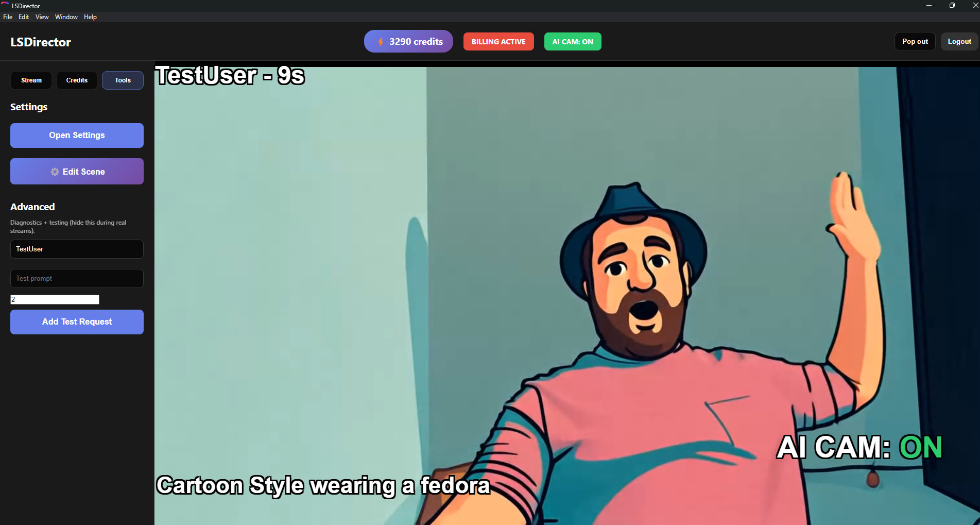The image size is (980, 525).
Task: Submit with Add Test Request button
Action: (x=77, y=322)
